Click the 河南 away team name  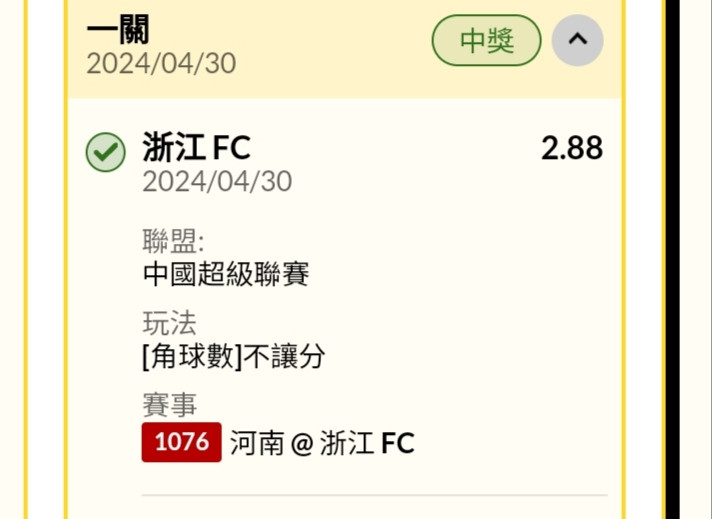pyautogui.click(x=256, y=443)
